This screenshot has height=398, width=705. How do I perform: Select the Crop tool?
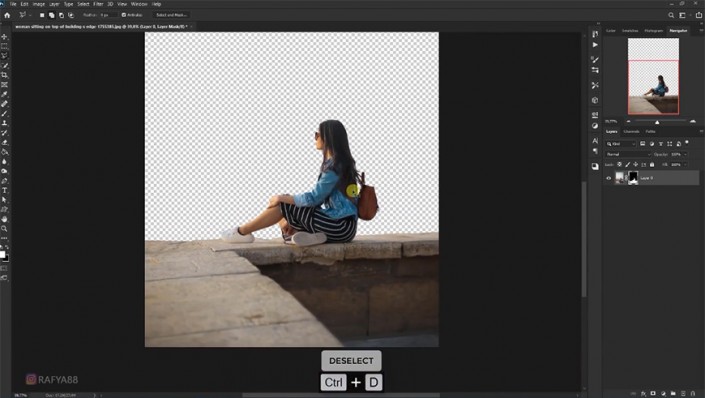point(4,75)
